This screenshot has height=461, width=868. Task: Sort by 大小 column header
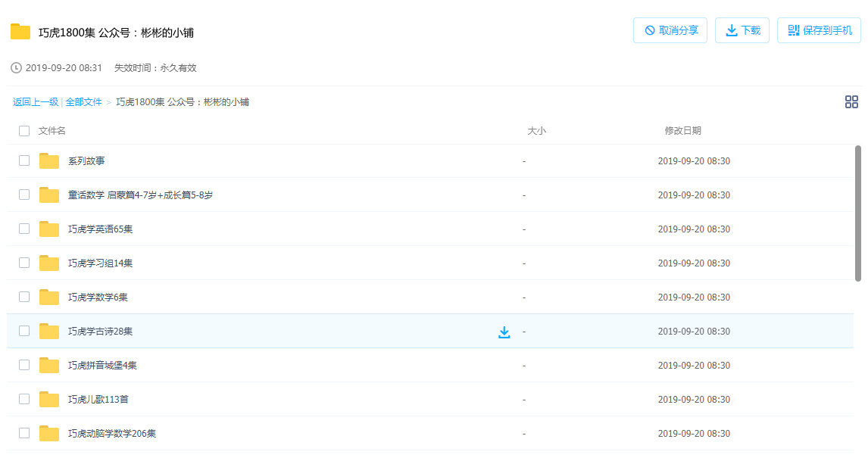pos(536,131)
